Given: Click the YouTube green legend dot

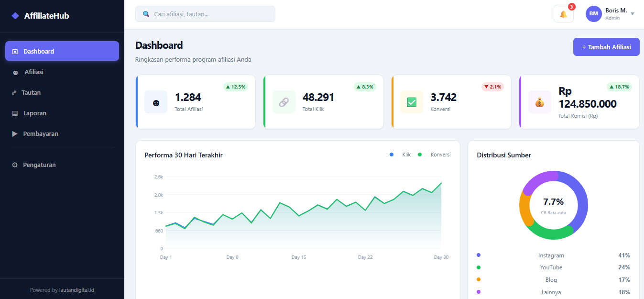Looking at the screenshot, I should tap(479, 267).
